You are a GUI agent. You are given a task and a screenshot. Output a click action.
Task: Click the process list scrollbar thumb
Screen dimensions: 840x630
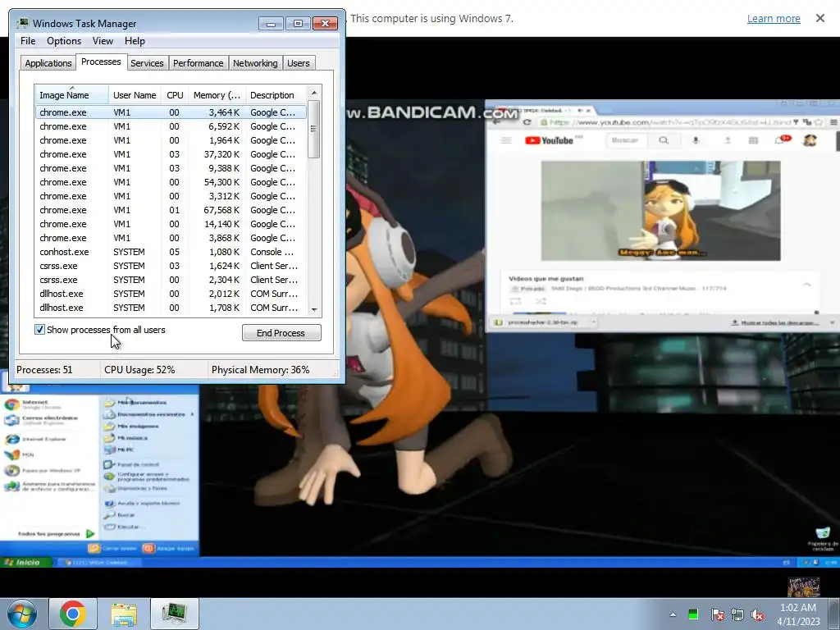click(x=314, y=129)
